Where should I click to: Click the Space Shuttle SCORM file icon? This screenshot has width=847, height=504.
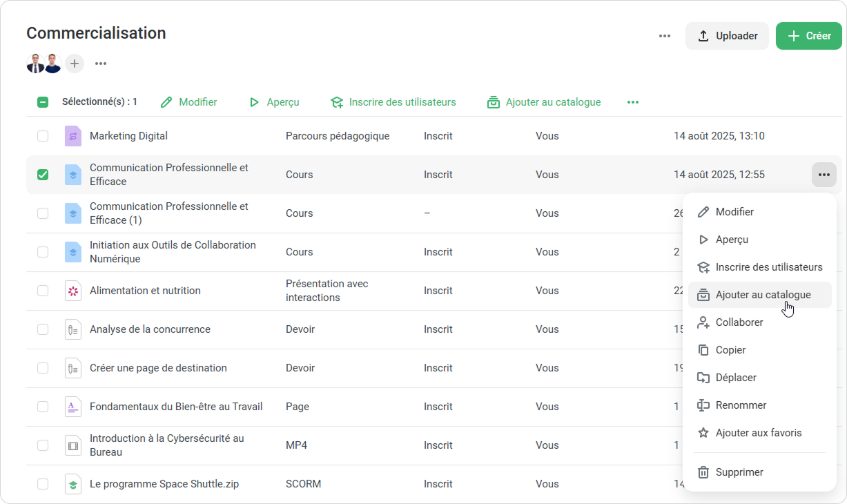click(73, 484)
